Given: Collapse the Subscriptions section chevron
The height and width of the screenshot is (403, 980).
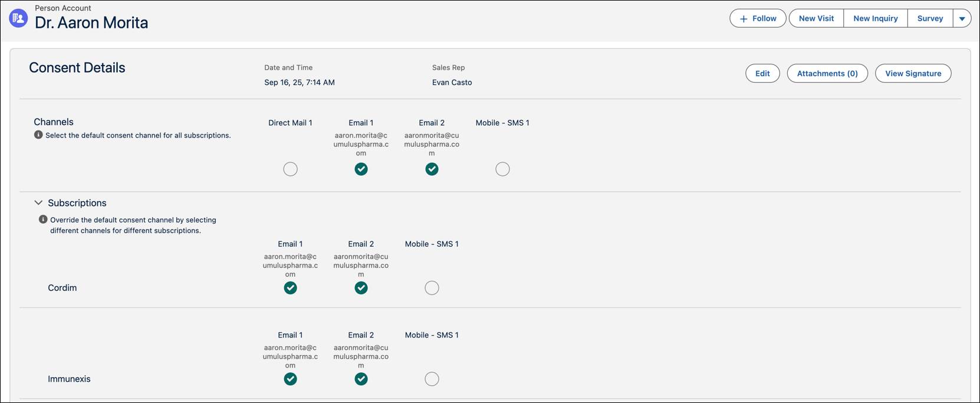Looking at the screenshot, I should [38, 203].
